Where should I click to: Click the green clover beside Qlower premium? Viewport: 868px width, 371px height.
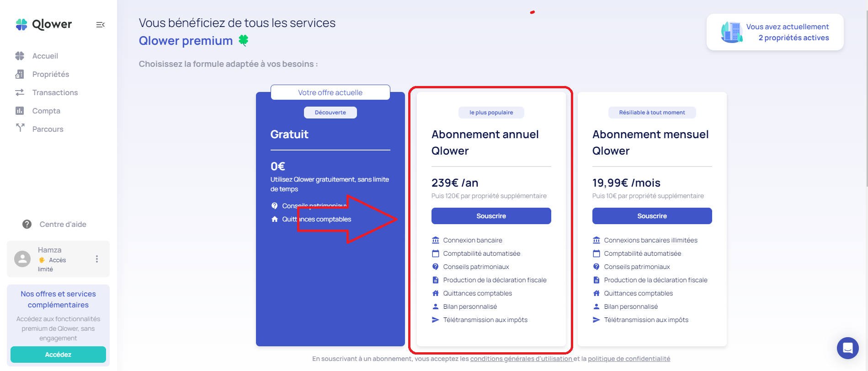(244, 40)
